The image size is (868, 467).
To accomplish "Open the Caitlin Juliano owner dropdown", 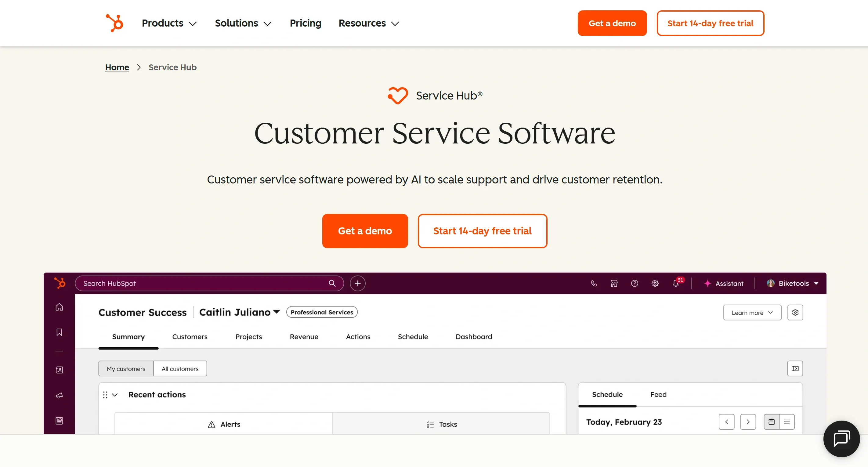I will (240, 312).
